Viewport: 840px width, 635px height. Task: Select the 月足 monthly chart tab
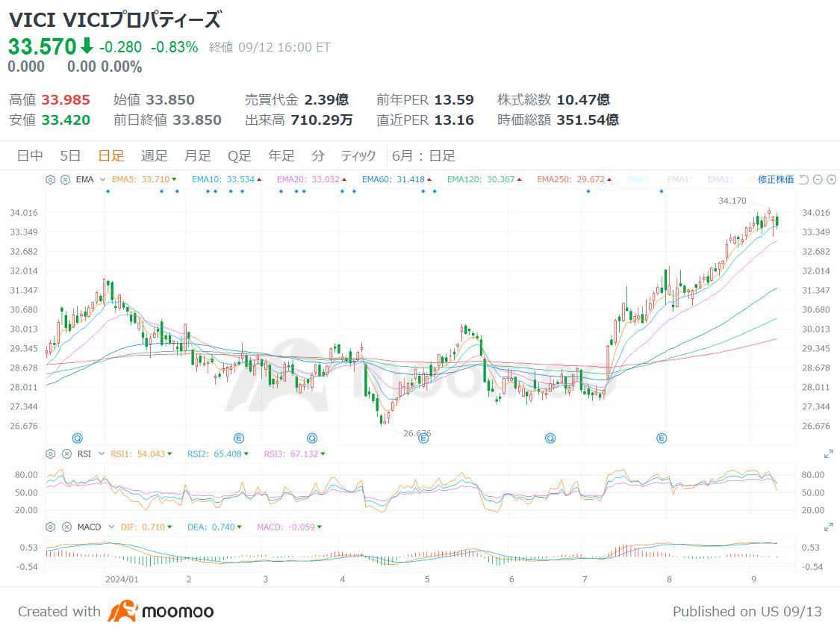[198, 156]
